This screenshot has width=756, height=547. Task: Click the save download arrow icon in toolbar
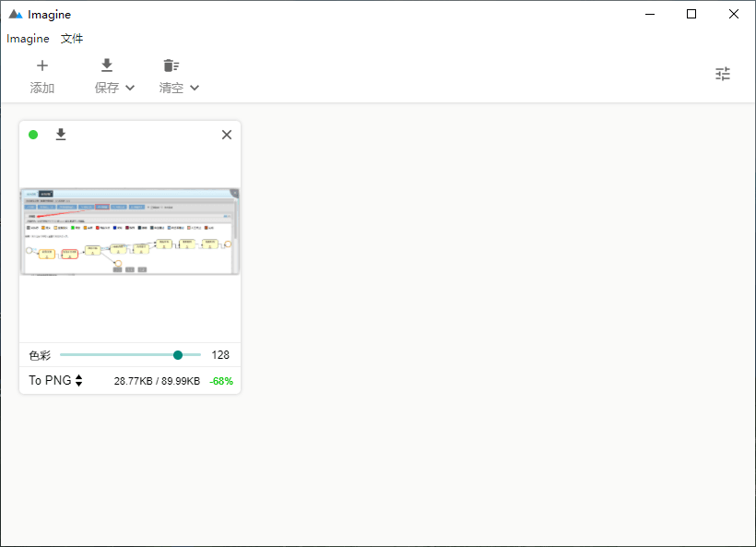(x=107, y=65)
